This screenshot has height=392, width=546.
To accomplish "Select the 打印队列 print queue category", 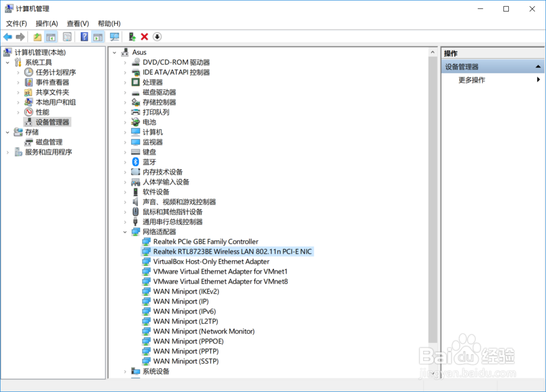I will tap(156, 112).
